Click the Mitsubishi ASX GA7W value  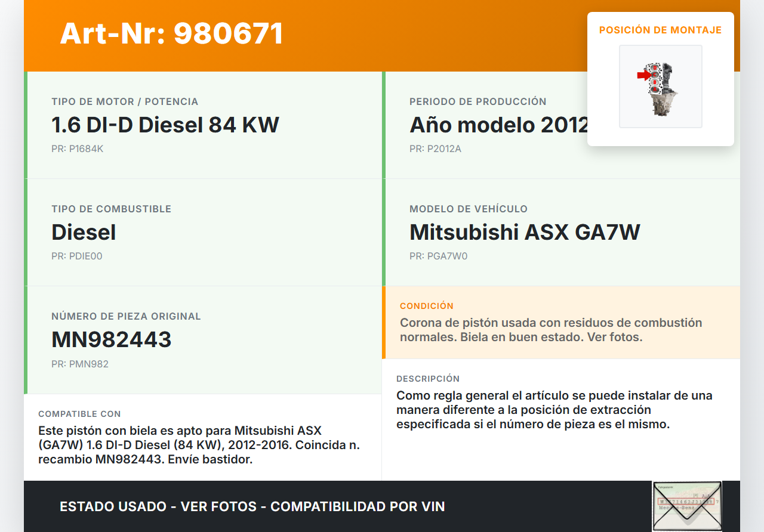525,233
